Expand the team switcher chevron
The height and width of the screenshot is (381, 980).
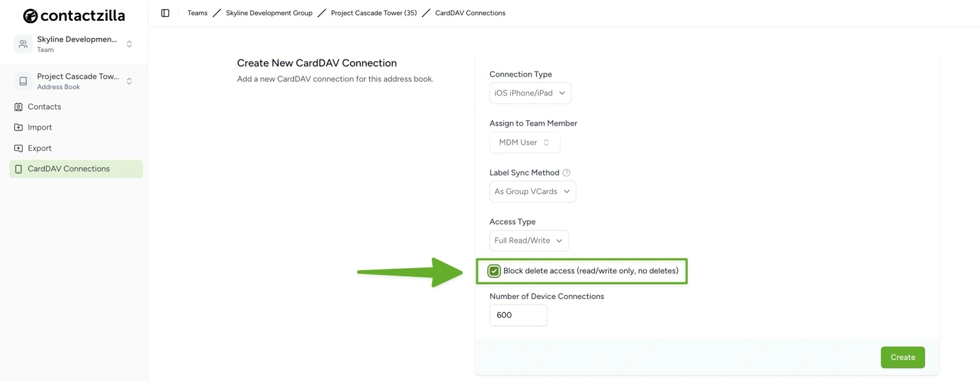click(129, 43)
